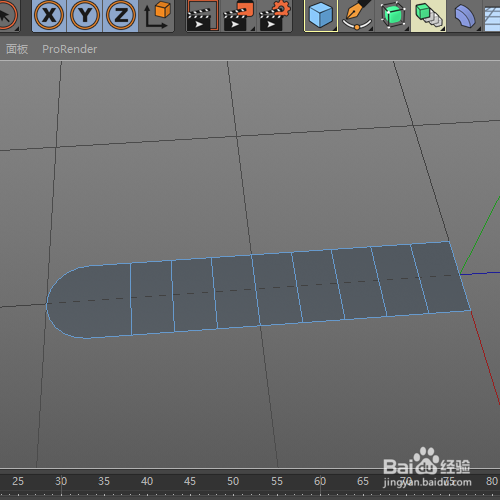Click timeline frame number 80
The height and width of the screenshot is (500, 500).
click(492, 481)
